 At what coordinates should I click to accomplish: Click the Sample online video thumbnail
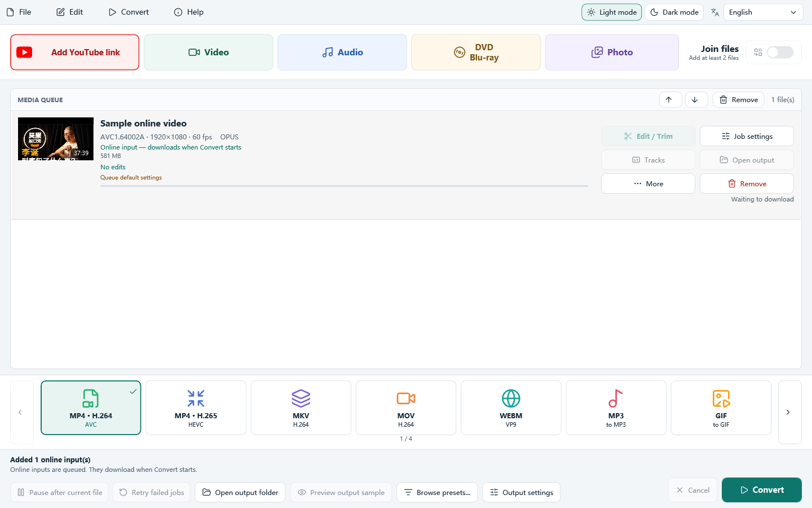56,139
